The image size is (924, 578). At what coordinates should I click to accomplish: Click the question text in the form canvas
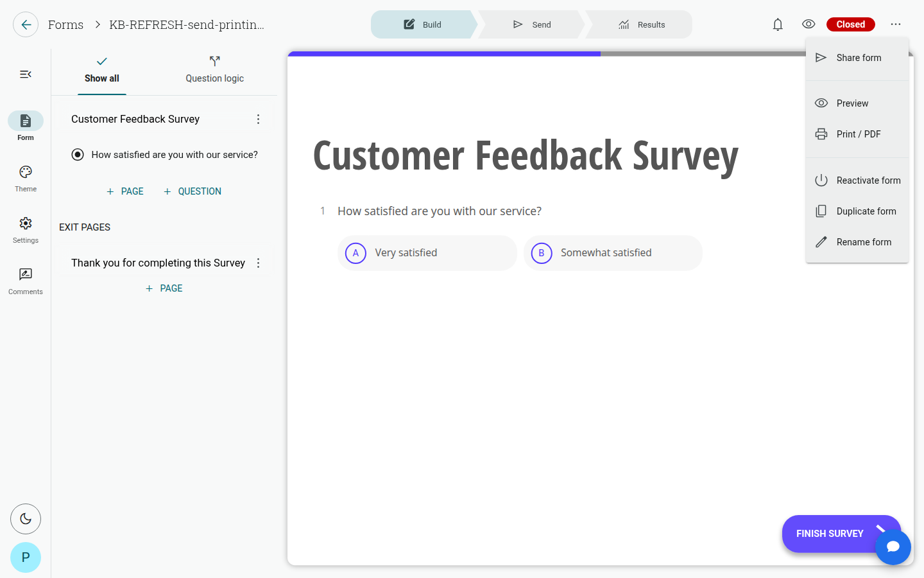(440, 211)
